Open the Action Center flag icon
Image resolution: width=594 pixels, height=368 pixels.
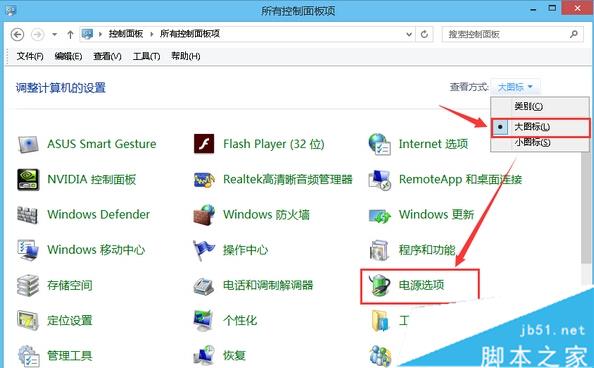coord(204,250)
